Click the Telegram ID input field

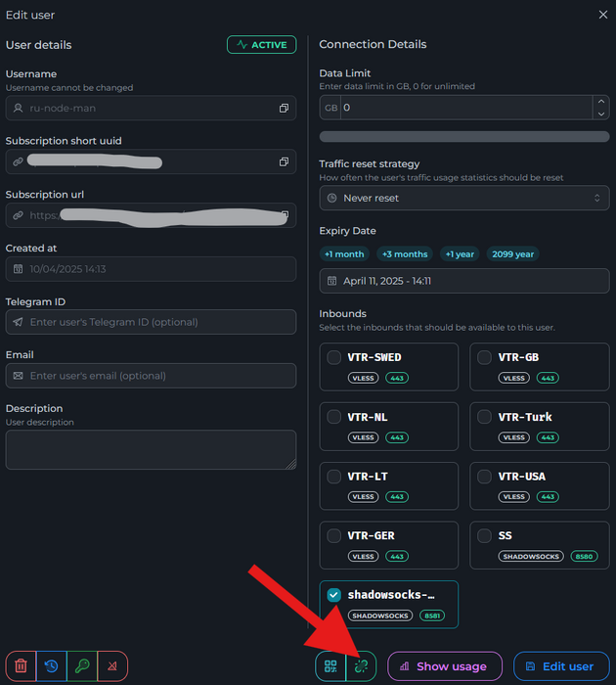(x=151, y=322)
